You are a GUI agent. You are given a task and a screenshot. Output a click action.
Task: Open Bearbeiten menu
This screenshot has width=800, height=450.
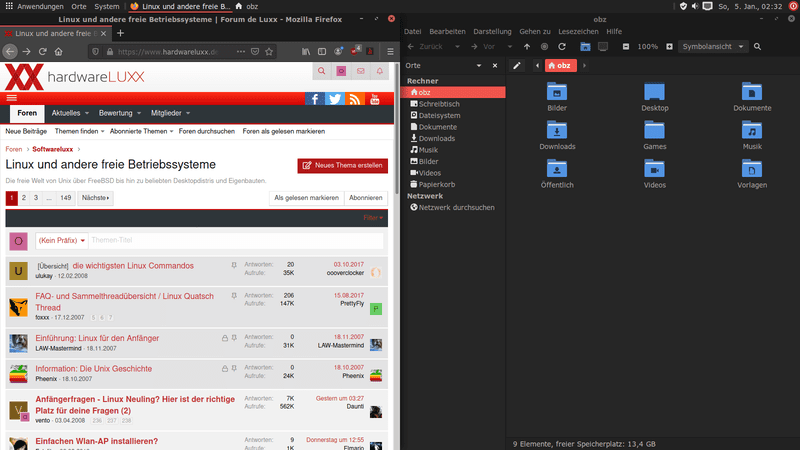(x=447, y=32)
